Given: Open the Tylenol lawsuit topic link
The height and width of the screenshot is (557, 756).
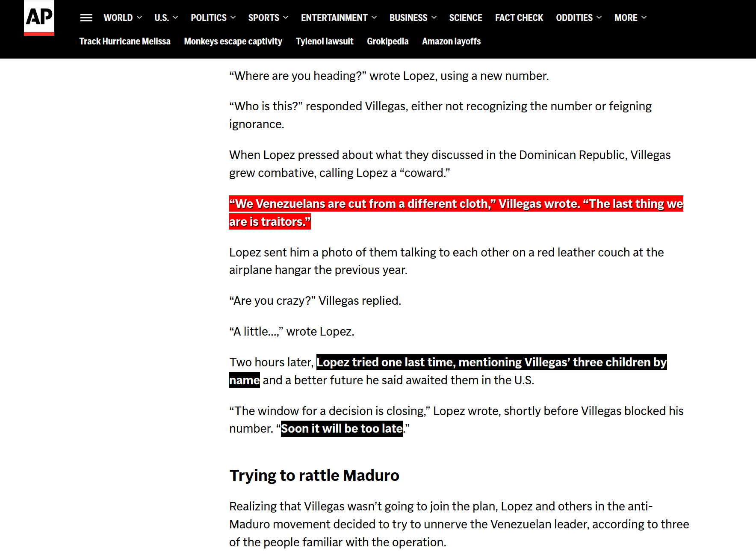Looking at the screenshot, I should click(325, 41).
